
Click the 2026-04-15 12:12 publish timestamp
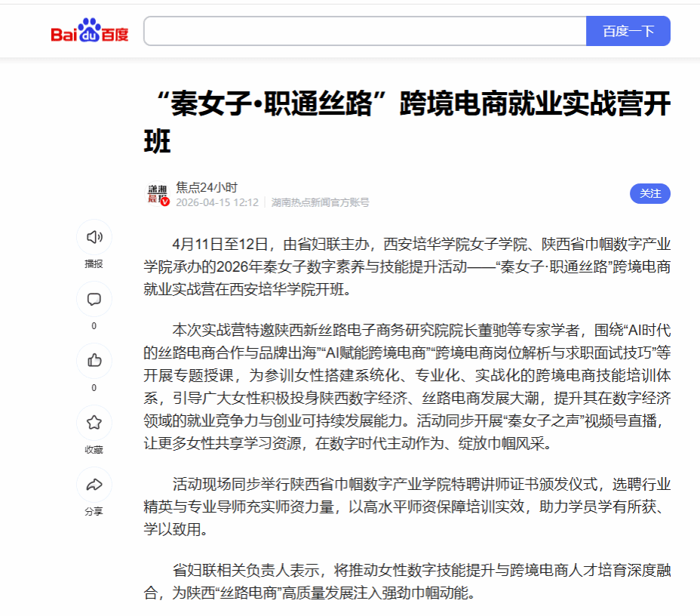point(217,202)
